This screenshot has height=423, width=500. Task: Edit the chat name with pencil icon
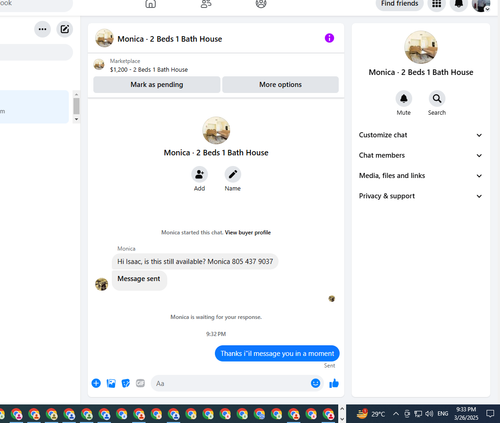click(233, 174)
